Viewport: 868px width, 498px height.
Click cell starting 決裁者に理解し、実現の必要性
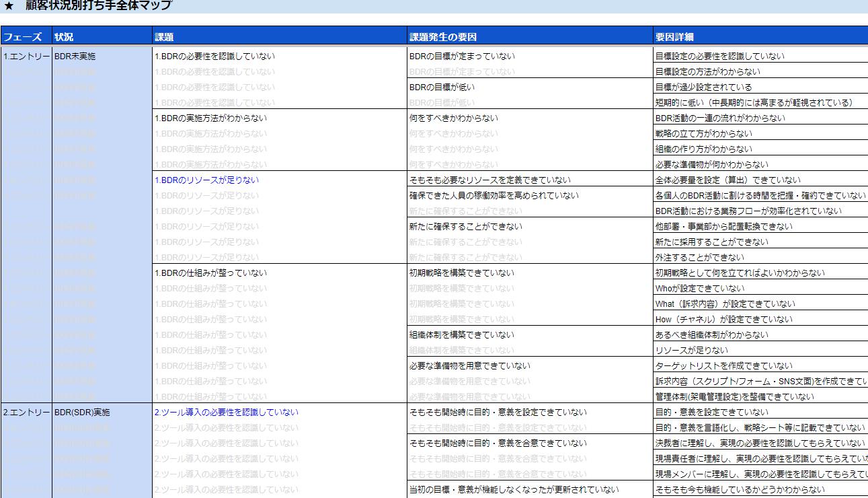click(760, 443)
